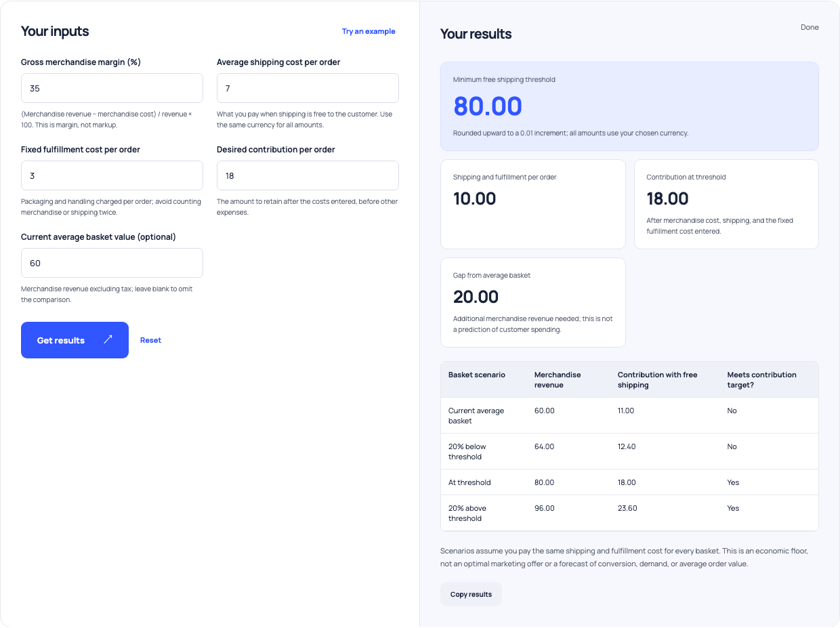Screen dimensions: 840x628
Task: Click the Meets contribution target? header
Action: pyautogui.click(x=761, y=379)
